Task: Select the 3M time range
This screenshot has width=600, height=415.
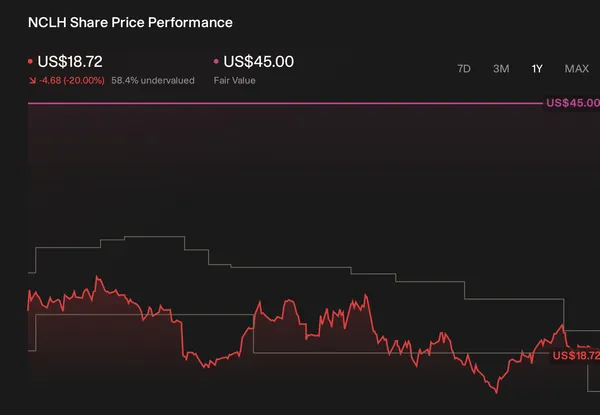Action: [501, 69]
